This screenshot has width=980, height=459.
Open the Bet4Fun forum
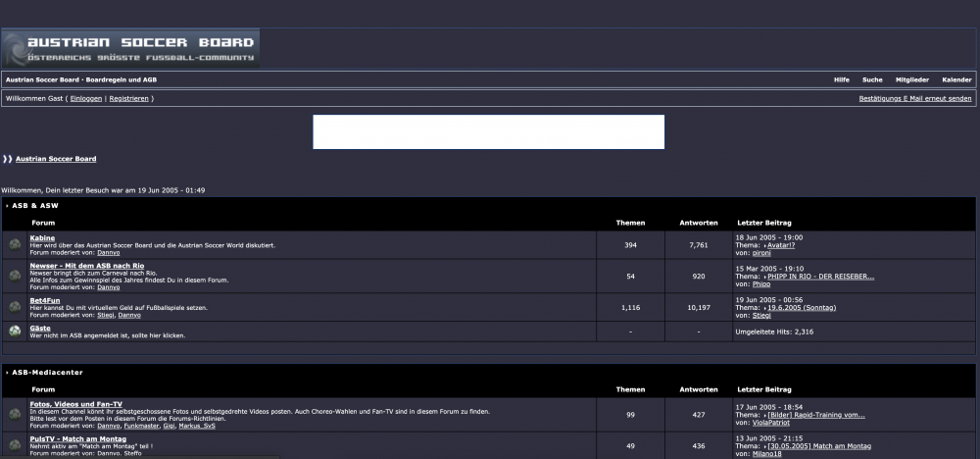click(x=45, y=301)
